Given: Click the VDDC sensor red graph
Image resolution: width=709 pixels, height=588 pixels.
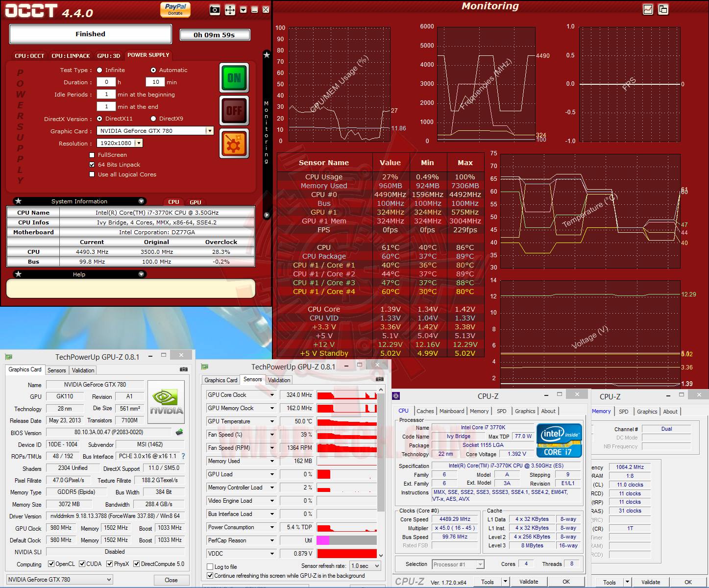Looking at the screenshot, I should tap(347, 554).
